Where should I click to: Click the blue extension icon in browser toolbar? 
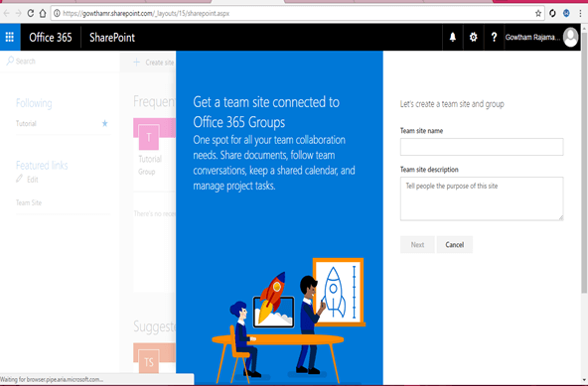click(566, 14)
